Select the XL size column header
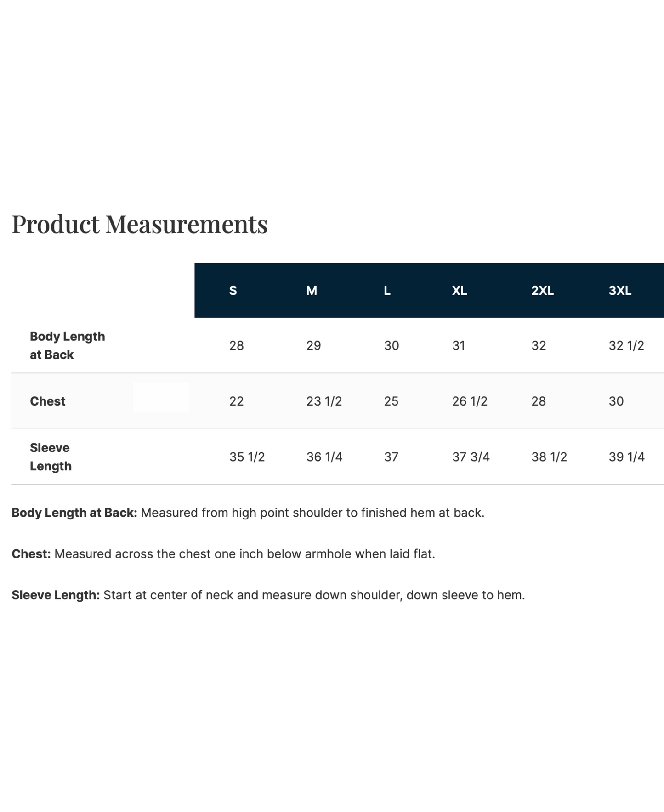664x812 pixels. click(x=460, y=291)
